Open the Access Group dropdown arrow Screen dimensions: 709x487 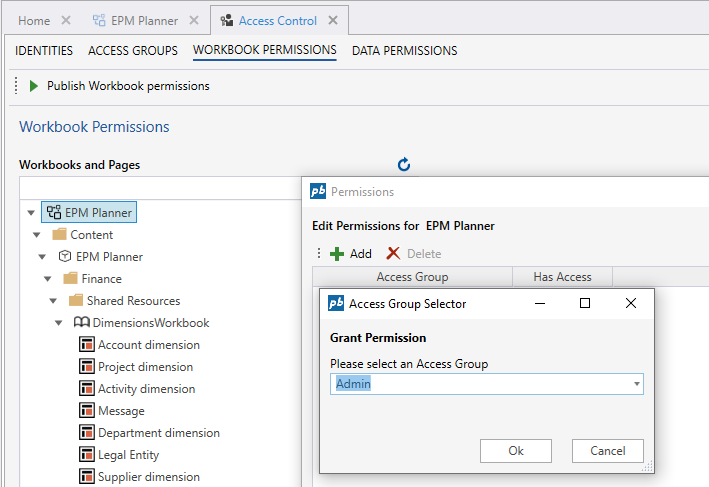[636, 384]
